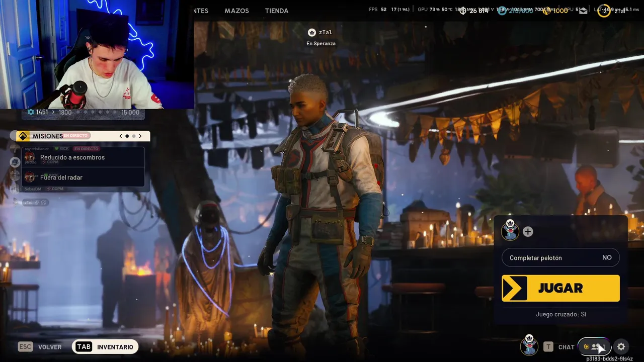Click the yellow 1000 currency counter
The image size is (644, 362).
[555, 11]
